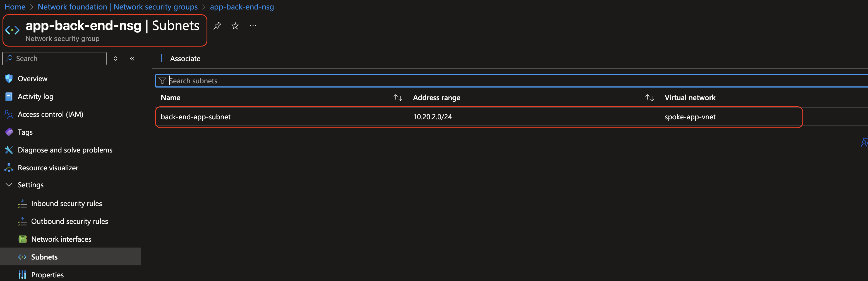
Task: Favorite app-back-end-nsg with the star
Action: (235, 26)
